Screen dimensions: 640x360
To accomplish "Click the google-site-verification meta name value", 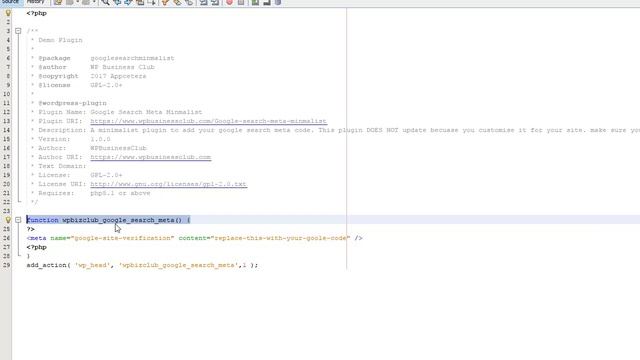I will click(x=122, y=238).
